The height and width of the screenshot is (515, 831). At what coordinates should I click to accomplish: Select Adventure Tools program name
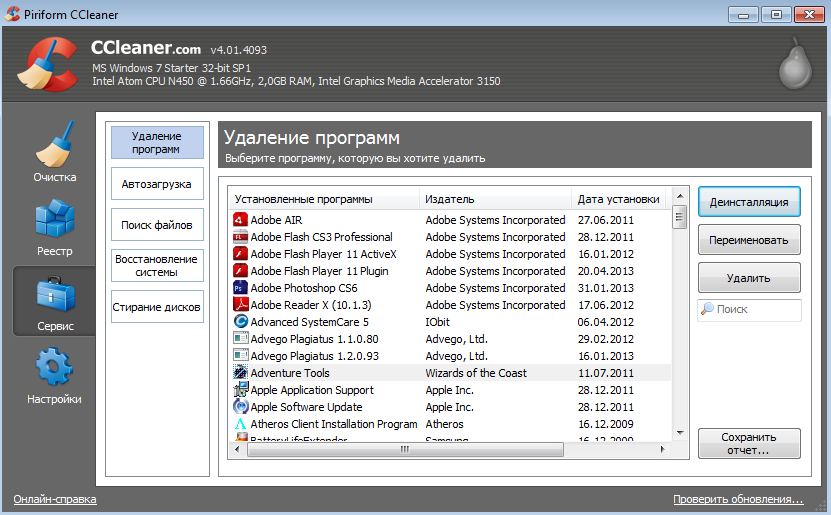[290, 372]
